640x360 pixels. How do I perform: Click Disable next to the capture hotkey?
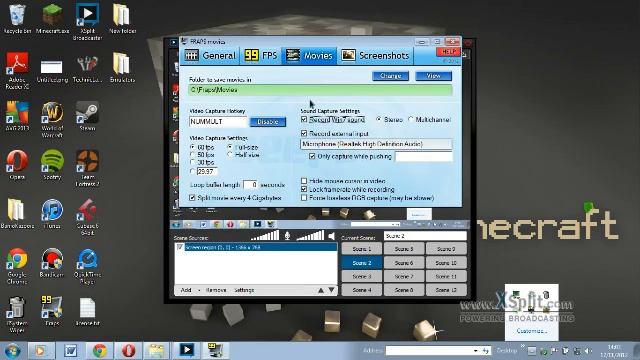click(268, 122)
